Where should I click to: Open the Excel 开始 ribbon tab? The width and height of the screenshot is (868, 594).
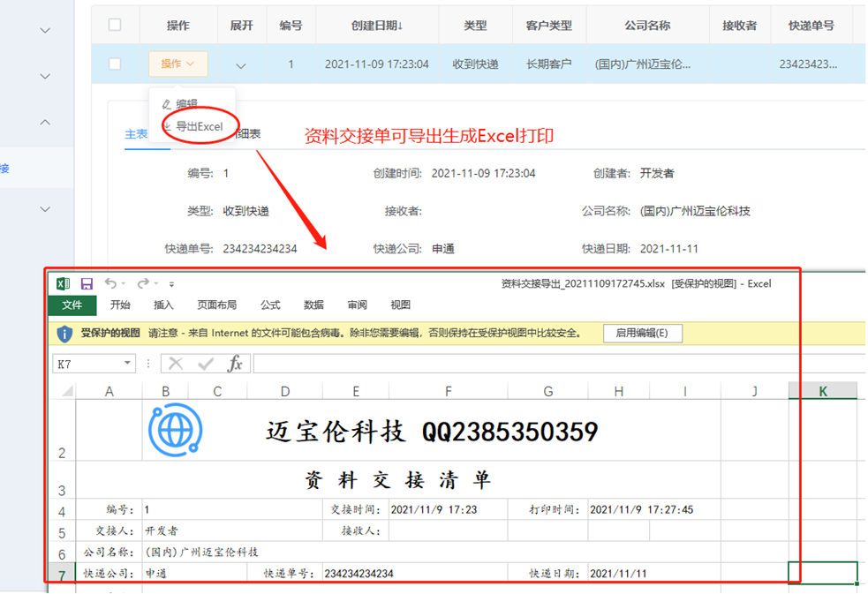[120, 305]
